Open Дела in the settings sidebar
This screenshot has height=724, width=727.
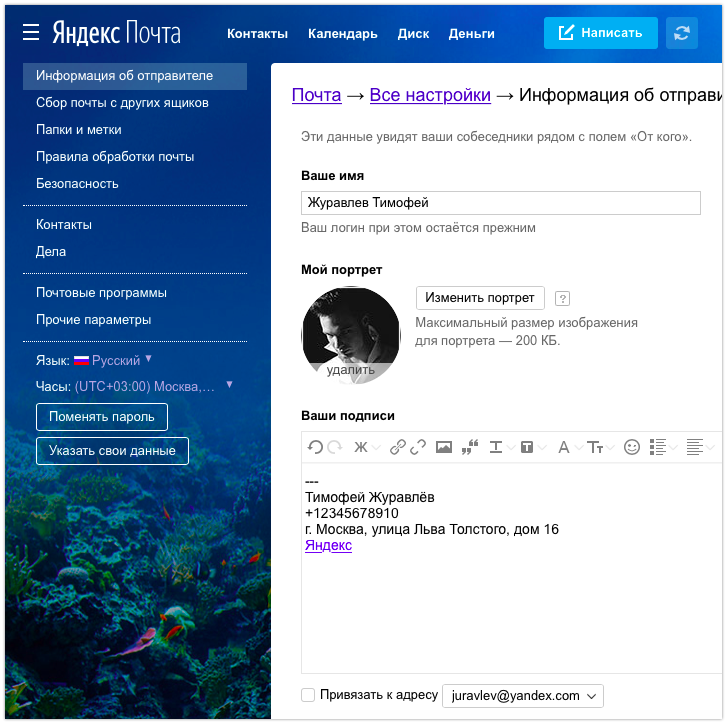(51, 251)
